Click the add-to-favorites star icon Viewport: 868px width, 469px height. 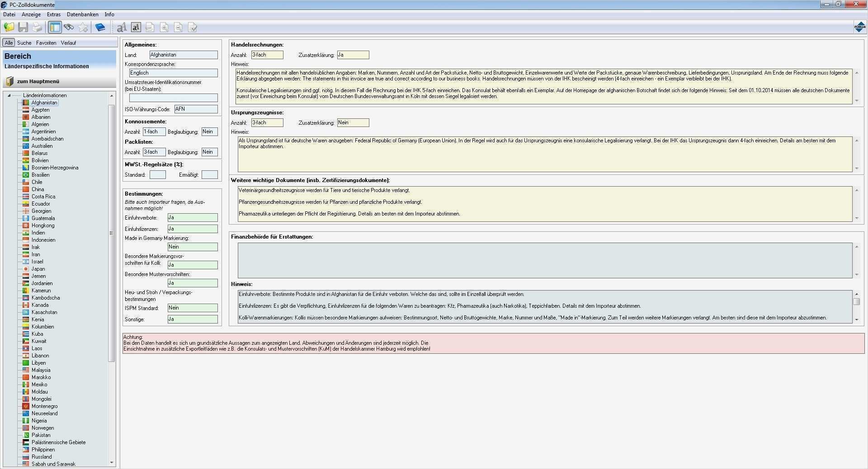[83, 28]
